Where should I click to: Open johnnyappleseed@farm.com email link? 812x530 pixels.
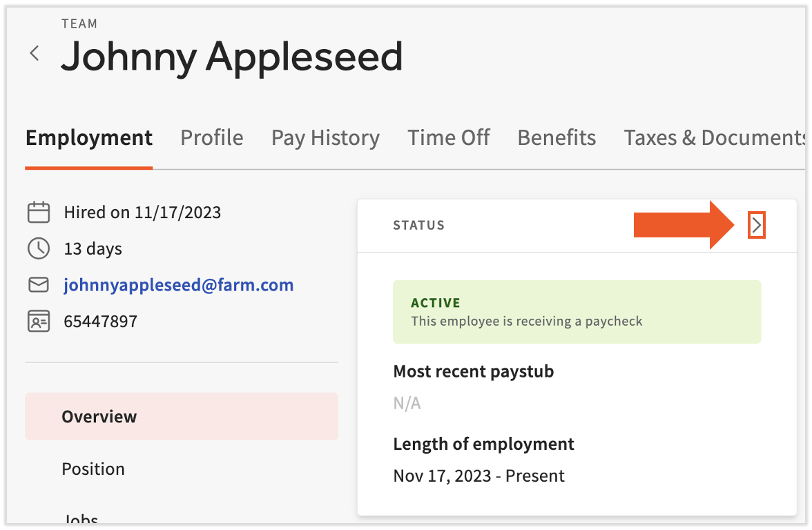click(x=179, y=284)
